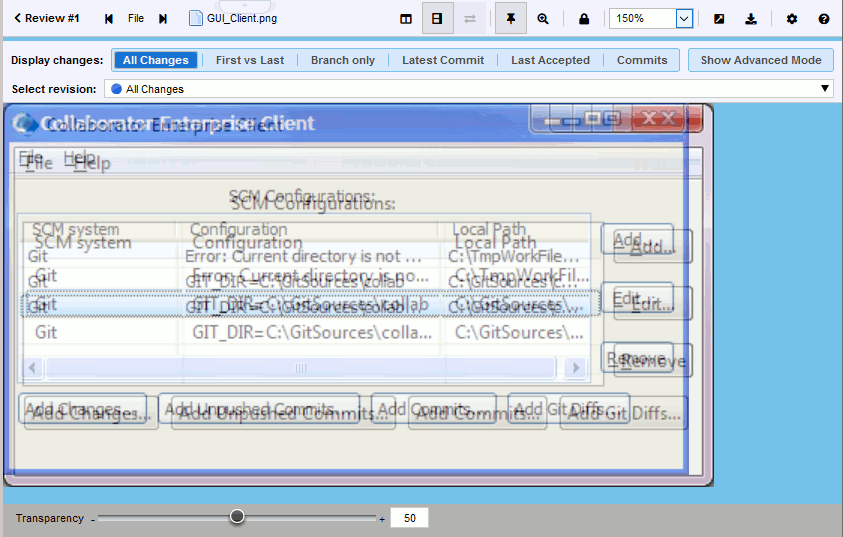The width and height of the screenshot is (843, 537).
Task: Select the First vs Last option
Action: 249,60
